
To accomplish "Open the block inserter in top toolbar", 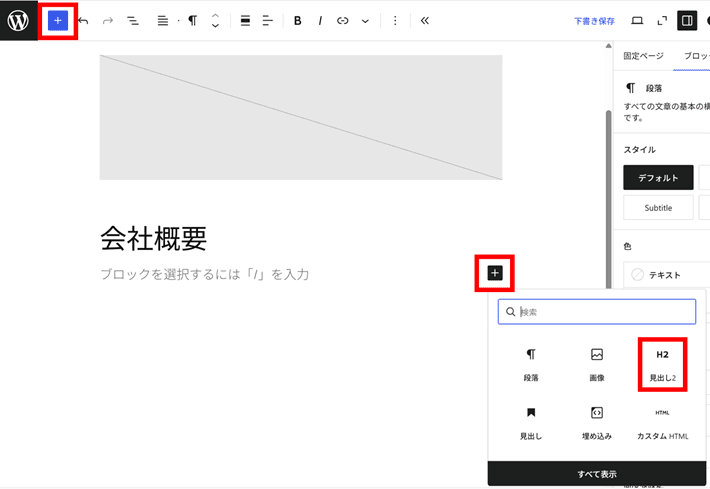I will pos(58,21).
